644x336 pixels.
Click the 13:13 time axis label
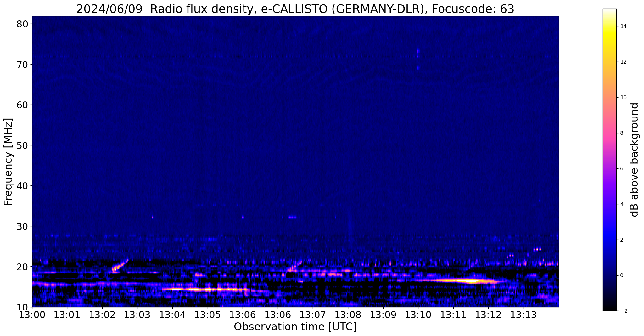pos(524,315)
